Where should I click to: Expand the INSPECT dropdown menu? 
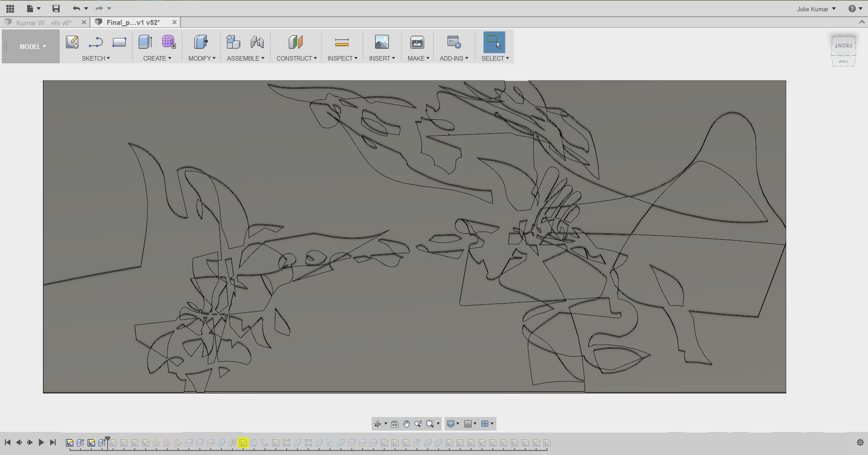click(343, 58)
